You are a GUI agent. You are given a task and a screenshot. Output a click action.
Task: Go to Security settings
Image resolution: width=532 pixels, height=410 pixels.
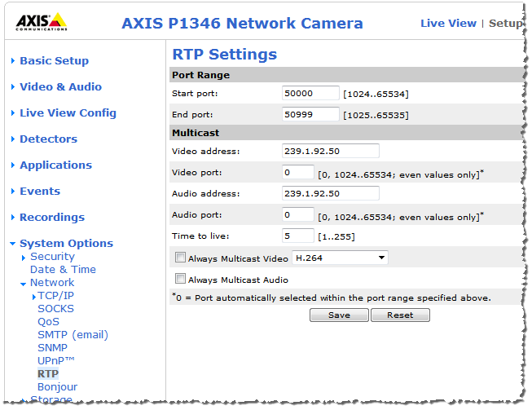tap(53, 257)
